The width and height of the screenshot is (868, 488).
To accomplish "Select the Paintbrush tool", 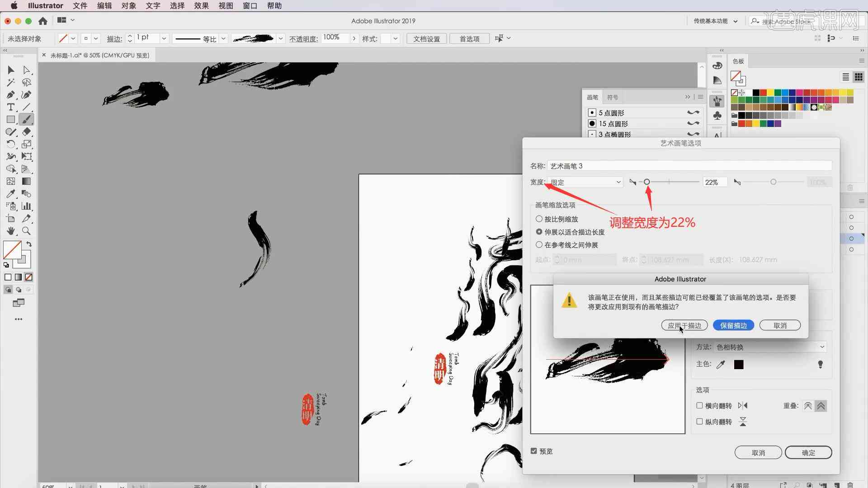I will pos(26,119).
